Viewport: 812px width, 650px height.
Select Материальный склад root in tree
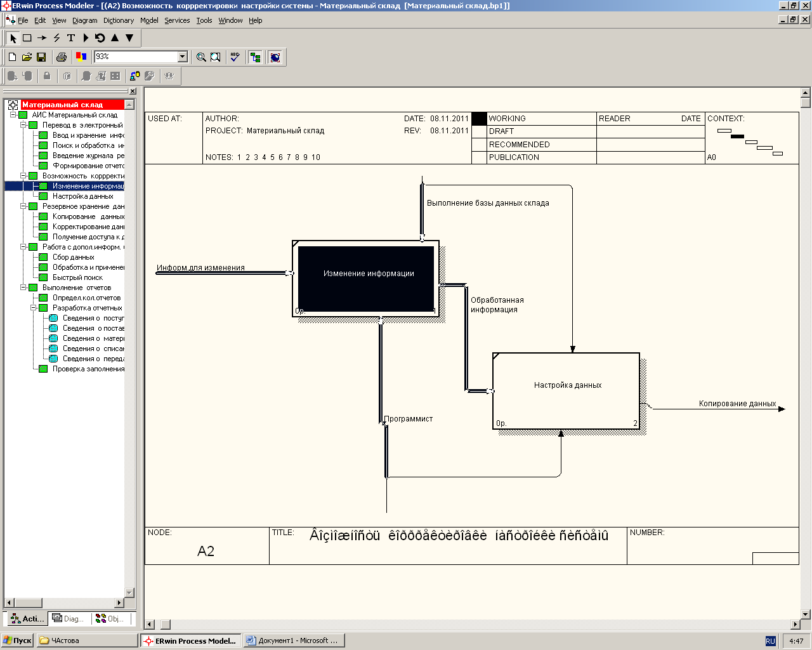coord(62,105)
